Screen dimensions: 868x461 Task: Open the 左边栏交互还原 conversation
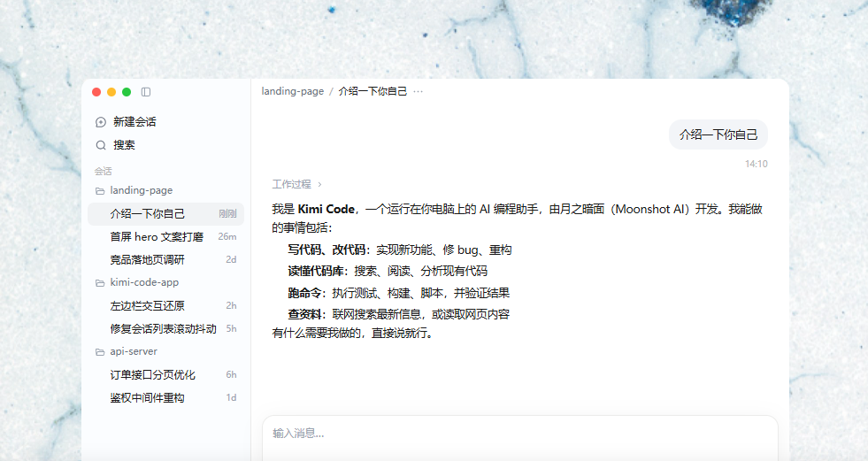(165, 305)
